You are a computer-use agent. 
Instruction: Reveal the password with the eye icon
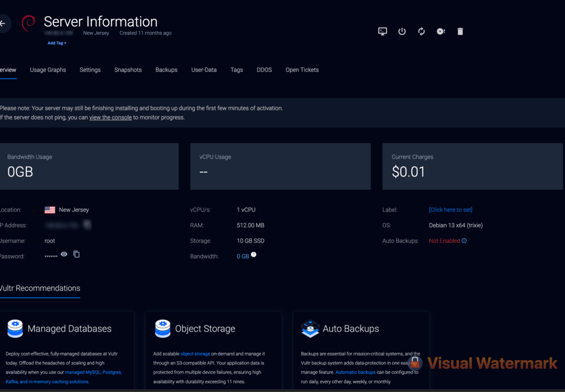click(64, 254)
